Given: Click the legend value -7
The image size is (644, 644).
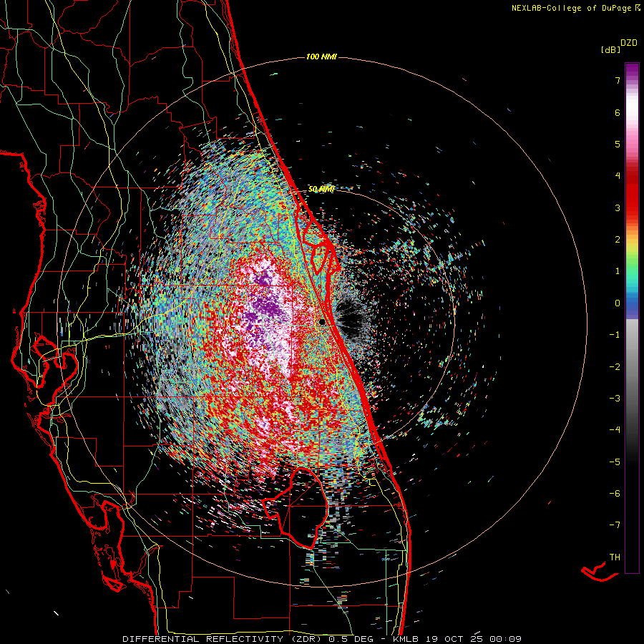Looking at the screenshot, I should [615, 525].
